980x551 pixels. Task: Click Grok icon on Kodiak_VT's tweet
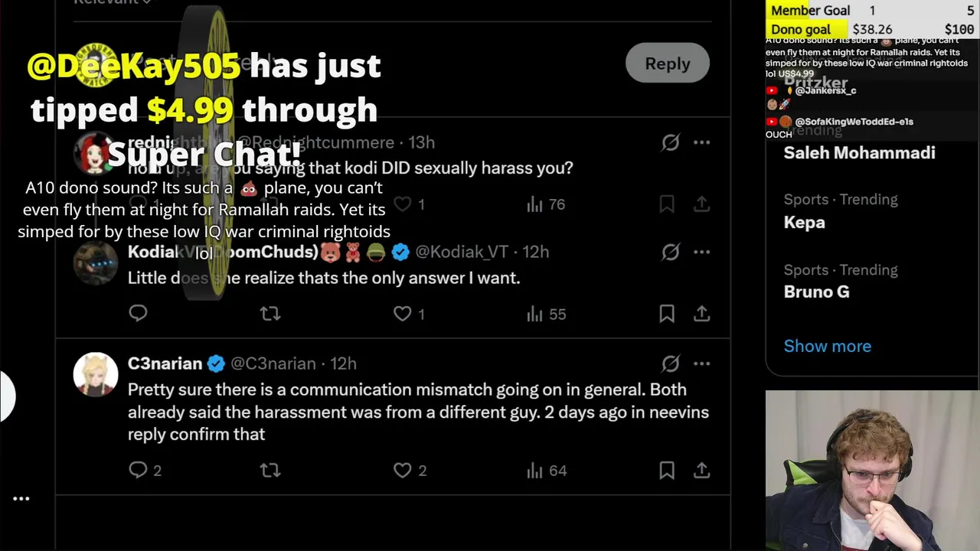671,252
